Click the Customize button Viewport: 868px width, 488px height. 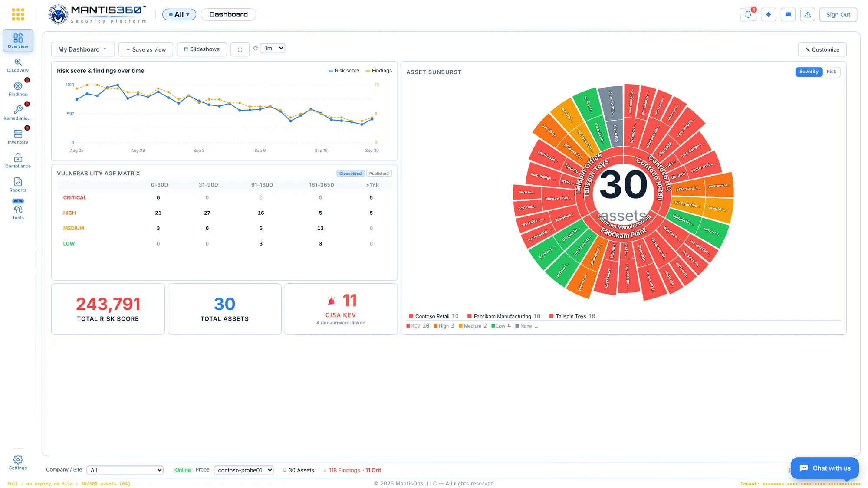pos(822,49)
